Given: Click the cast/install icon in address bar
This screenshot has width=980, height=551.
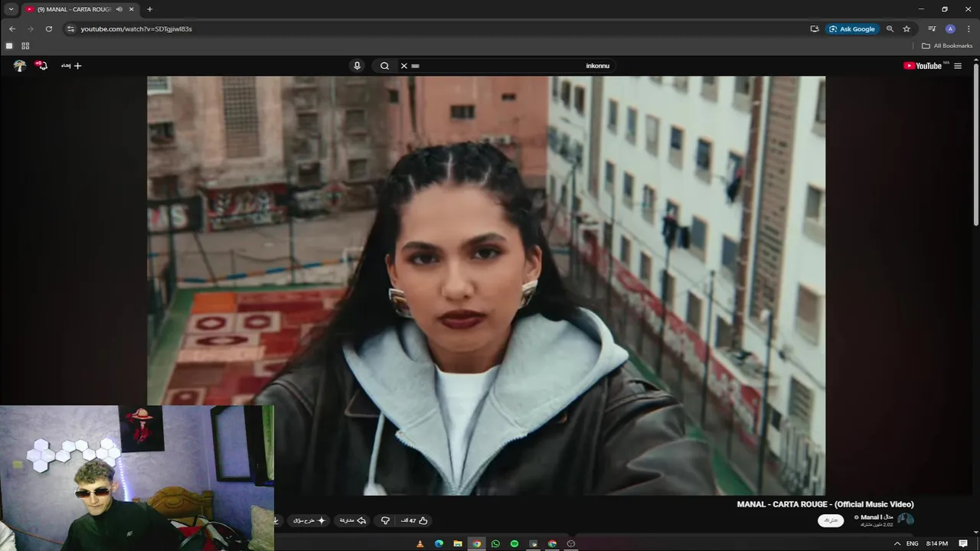Looking at the screenshot, I should [815, 29].
